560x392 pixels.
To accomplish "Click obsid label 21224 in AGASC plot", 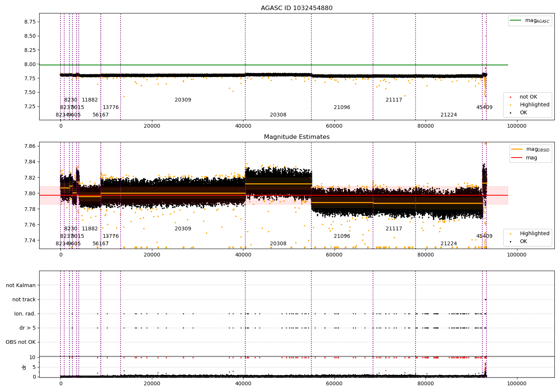I will pyautogui.click(x=449, y=115).
